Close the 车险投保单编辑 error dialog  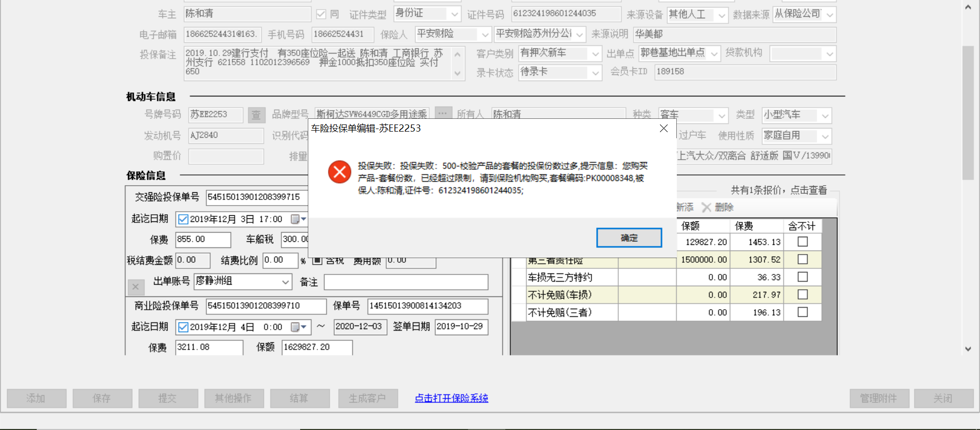pos(664,129)
